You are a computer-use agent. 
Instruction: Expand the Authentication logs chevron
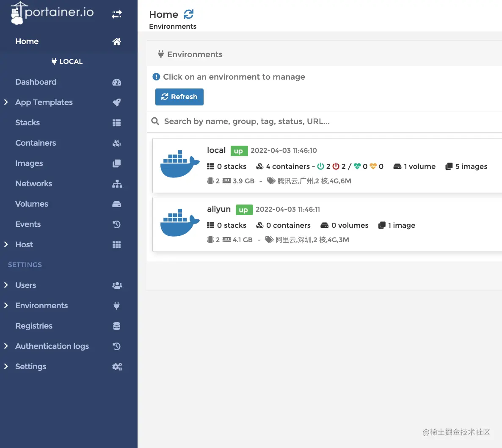pos(6,346)
